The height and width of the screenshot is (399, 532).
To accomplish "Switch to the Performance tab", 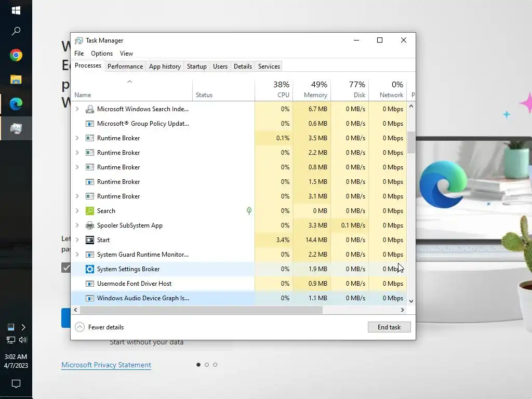I will [x=125, y=66].
